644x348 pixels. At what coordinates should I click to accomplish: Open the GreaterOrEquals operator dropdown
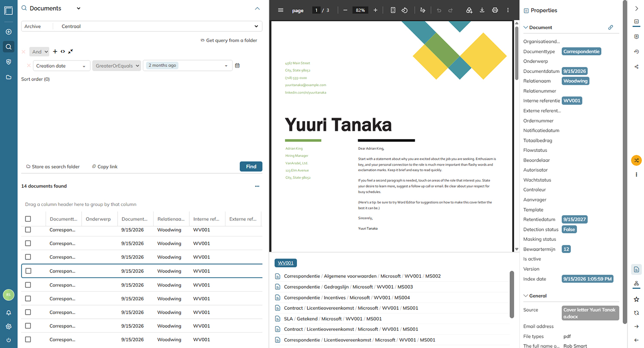coord(117,66)
